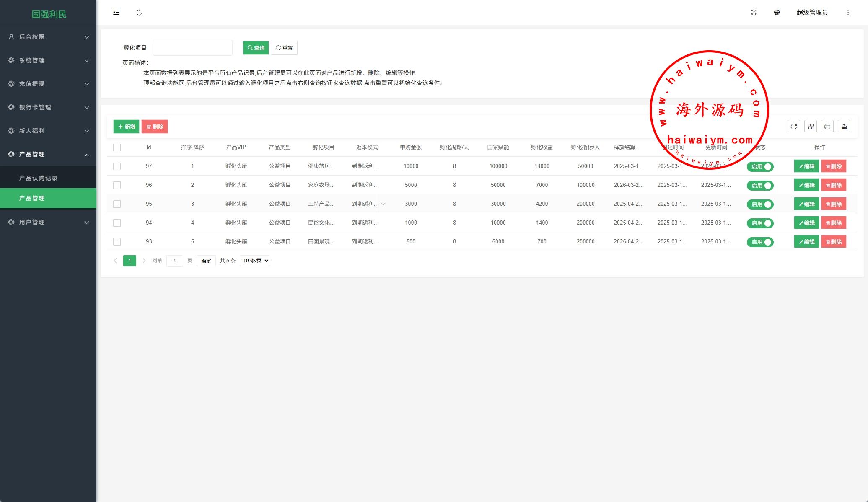Click the green 新增 button
Viewport: 868px width, 502px height.
[126, 127]
